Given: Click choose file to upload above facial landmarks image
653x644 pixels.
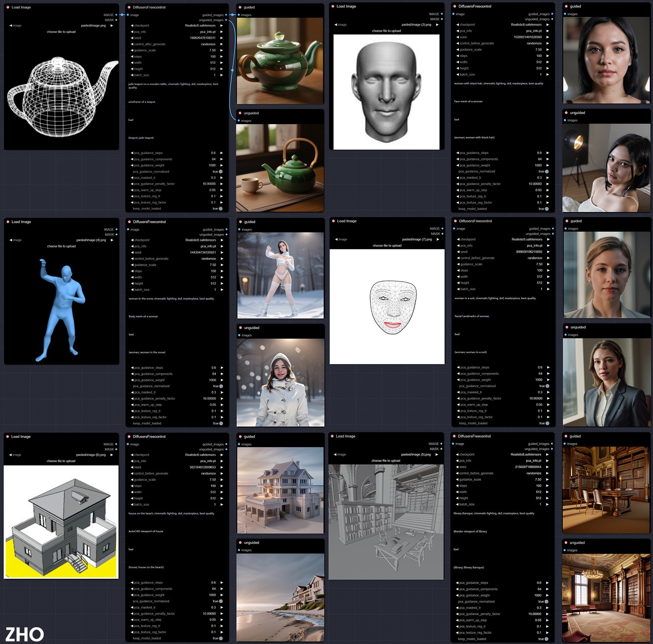Looking at the screenshot, I should pyautogui.click(x=387, y=245).
